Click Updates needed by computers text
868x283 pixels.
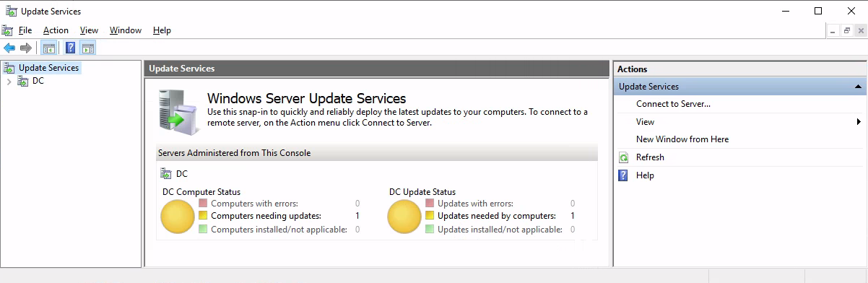coord(497,216)
